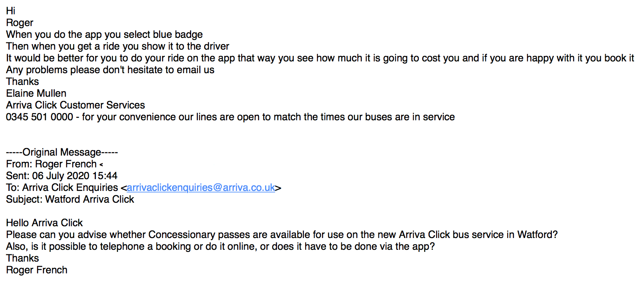Click the phone number 0345 501 0000
This screenshot has height=291, width=644.
click(x=40, y=117)
